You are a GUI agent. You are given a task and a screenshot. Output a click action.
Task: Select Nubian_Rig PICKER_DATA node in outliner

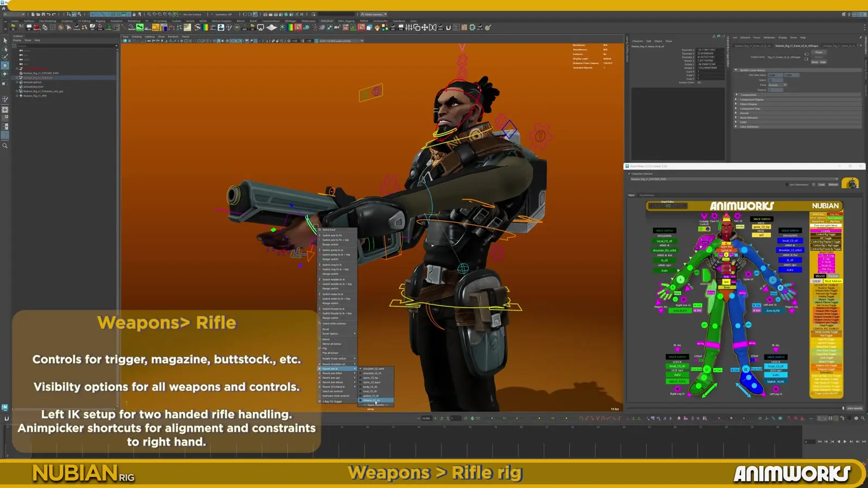pos(41,73)
